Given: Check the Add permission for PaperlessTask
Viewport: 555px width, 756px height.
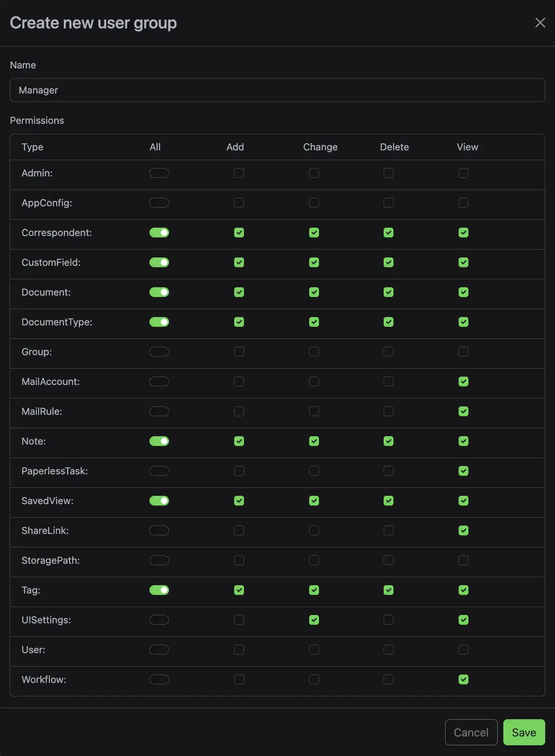Looking at the screenshot, I should pyautogui.click(x=239, y=471).
